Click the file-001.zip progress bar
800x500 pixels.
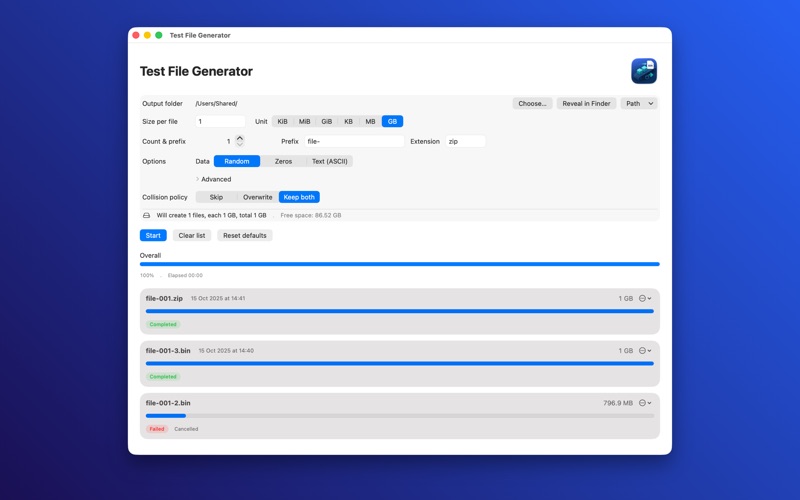coord(399,311)
